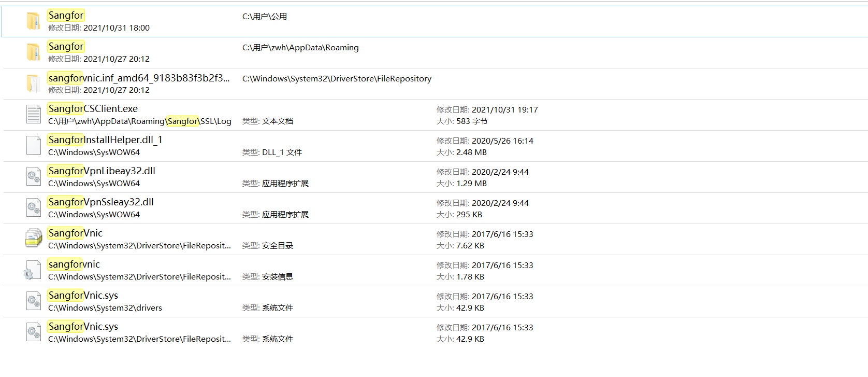
Task: Click 类型: 系统文件 in the System32\drivers row
Action: [x=268, y=308]
